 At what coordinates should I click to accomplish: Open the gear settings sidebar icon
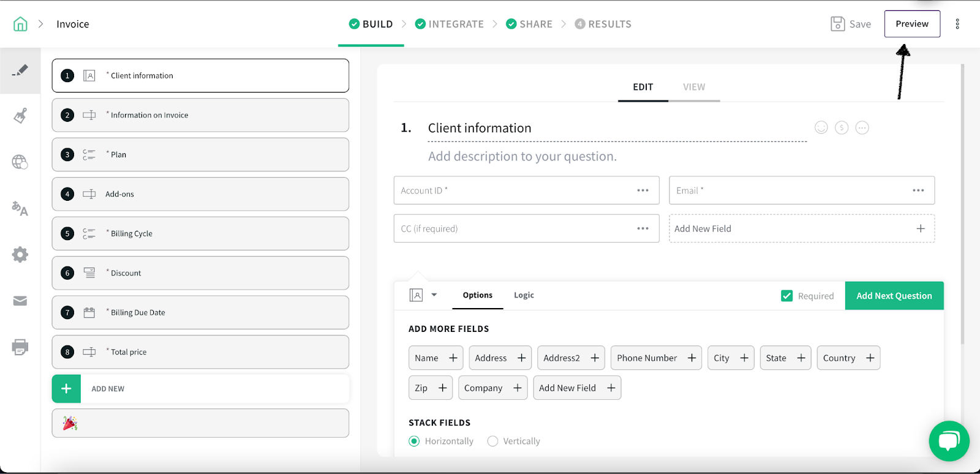tap(20, 255)
